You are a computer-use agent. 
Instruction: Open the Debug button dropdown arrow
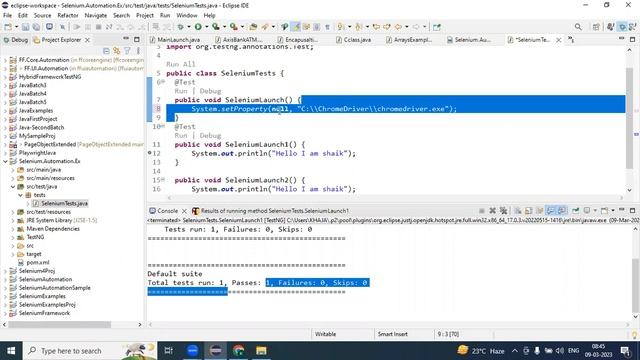click(188, 27)
